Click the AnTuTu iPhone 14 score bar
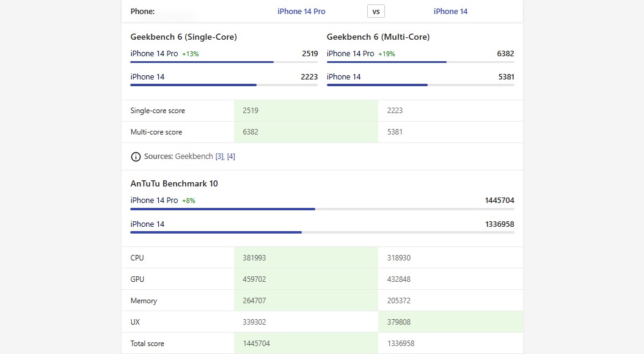The image size is (644, 354). click(322, 232)
